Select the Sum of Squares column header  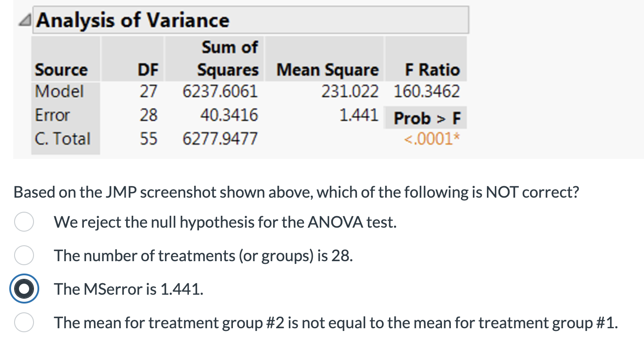[228, 58]
